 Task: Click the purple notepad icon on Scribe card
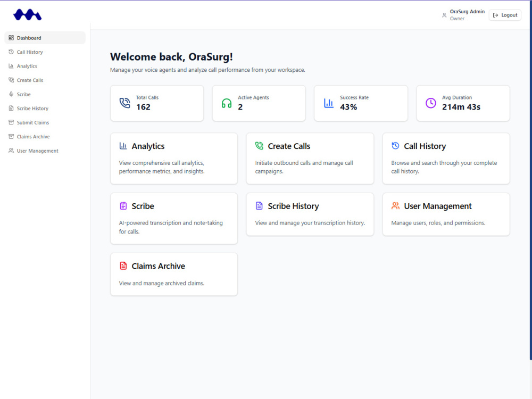point(123,206)
